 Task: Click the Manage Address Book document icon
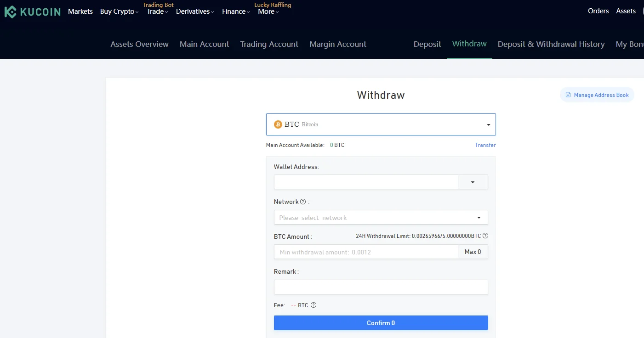click(568, 95)
